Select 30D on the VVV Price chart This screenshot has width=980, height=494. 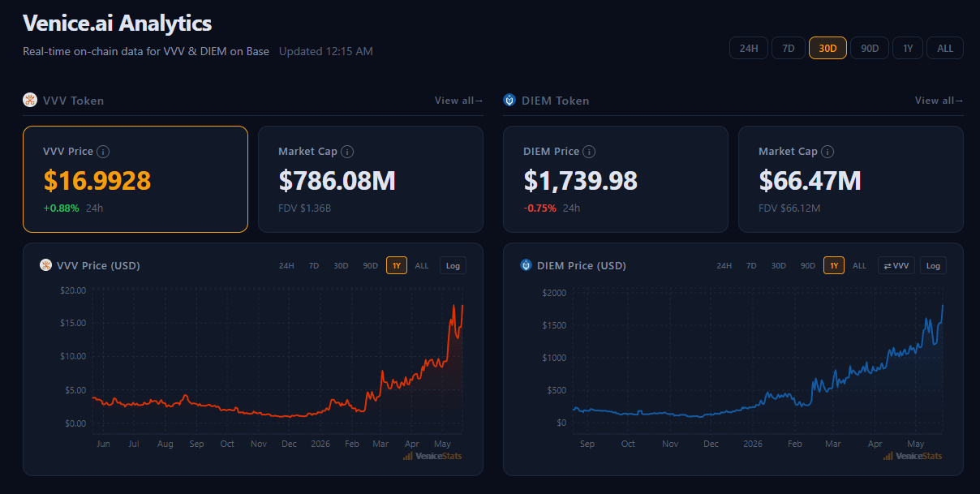pyautogui.click(x=342, y=265)
